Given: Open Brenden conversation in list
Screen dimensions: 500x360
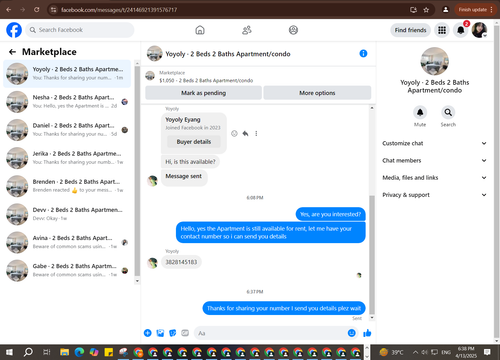Looking at the screenshot, I should [67, 186].
